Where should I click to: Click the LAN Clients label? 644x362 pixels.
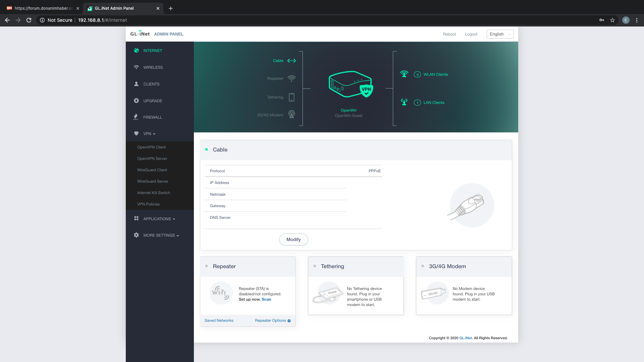pos(434,103)
